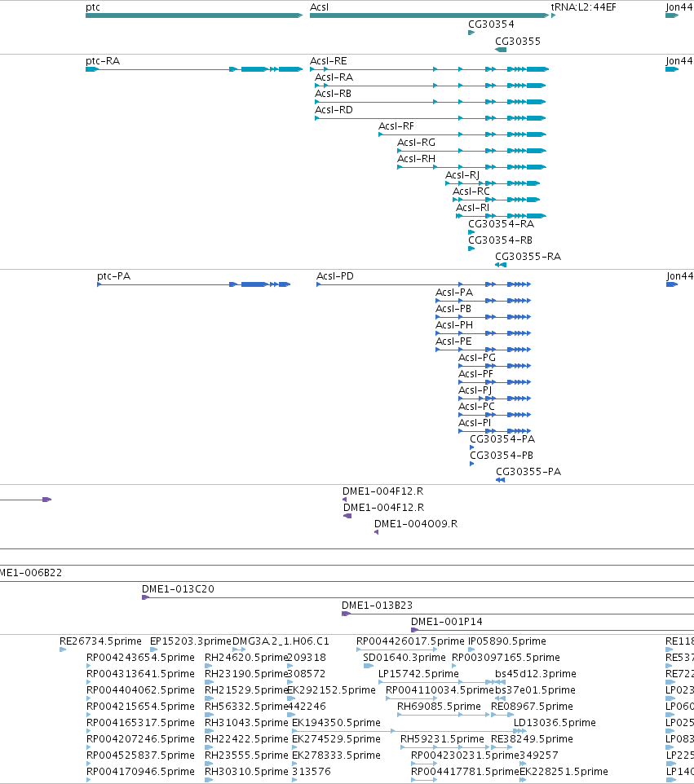The height and width of the screenshot is (784, 694).
Task: Select the DME1-013B23 BAC label
Action: (378, 606)
